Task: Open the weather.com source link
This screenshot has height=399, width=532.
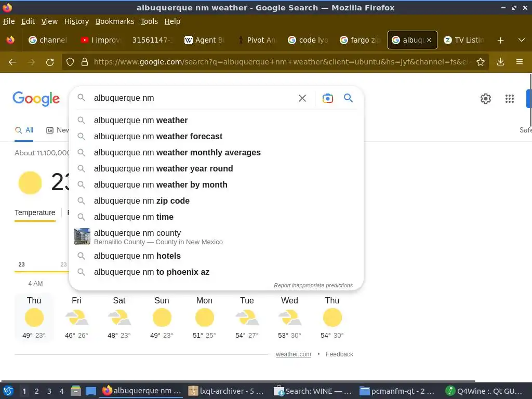Action: tap(293, 354)
